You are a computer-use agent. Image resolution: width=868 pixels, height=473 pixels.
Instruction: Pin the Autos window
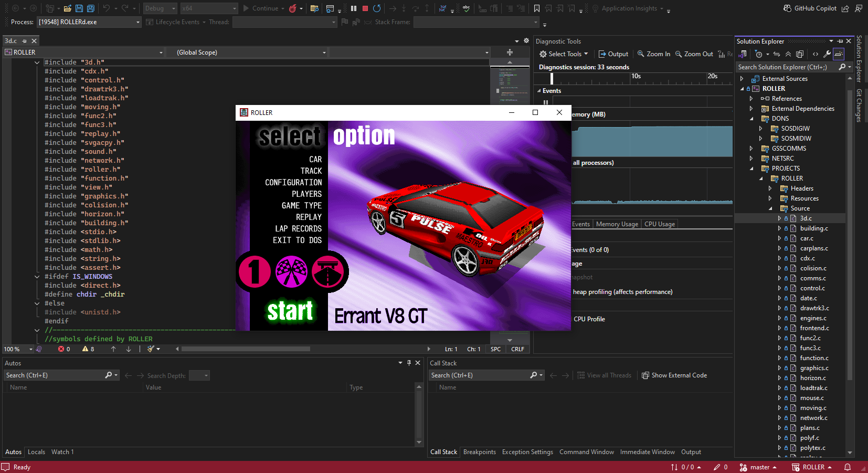[x=409, y=363]
